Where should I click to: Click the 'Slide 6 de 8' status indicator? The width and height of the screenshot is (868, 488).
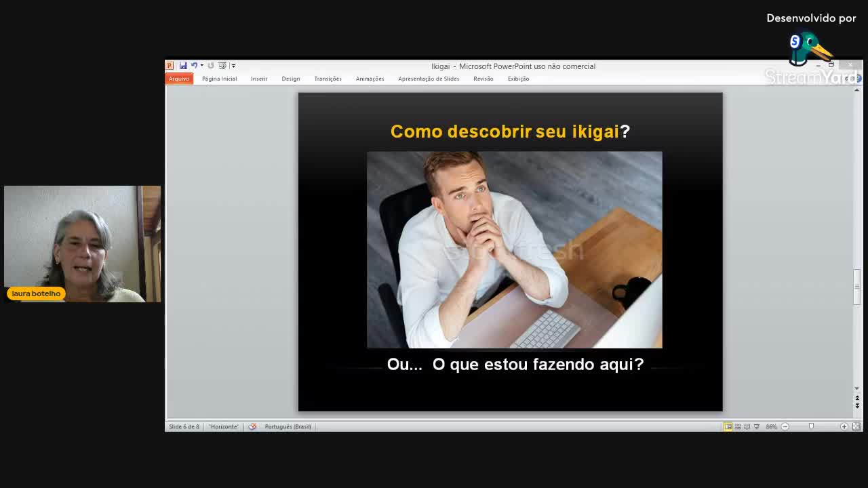pyautogui.click(x=184, y=426)
